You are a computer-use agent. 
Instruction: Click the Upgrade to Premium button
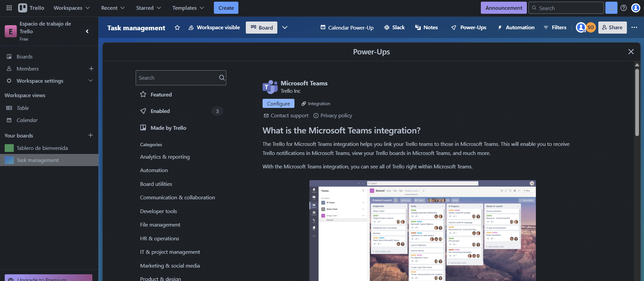coord(48,278)
